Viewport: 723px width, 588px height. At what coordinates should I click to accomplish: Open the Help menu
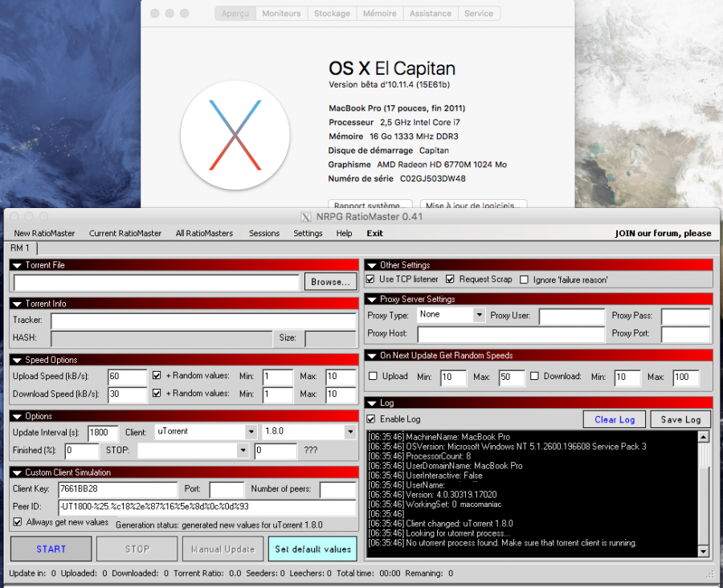click(344, 234)
